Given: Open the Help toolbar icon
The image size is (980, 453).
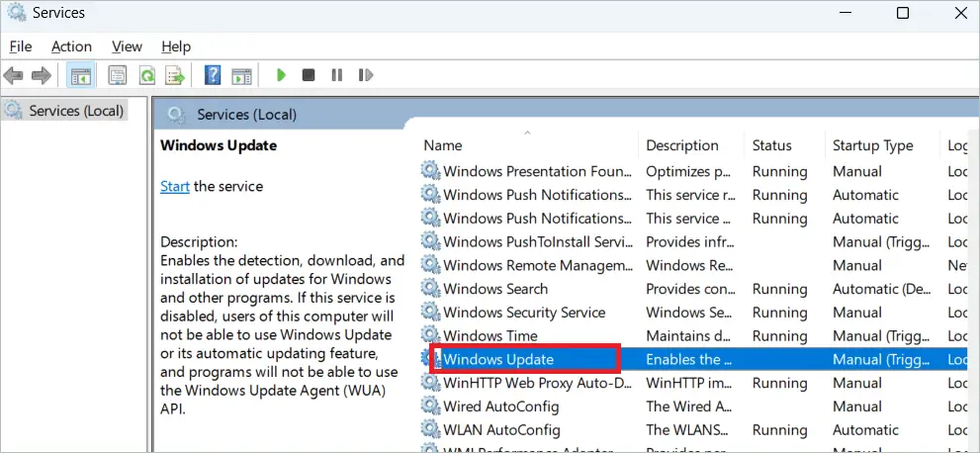Looking at the screenshot, I should tap(213, 75).
